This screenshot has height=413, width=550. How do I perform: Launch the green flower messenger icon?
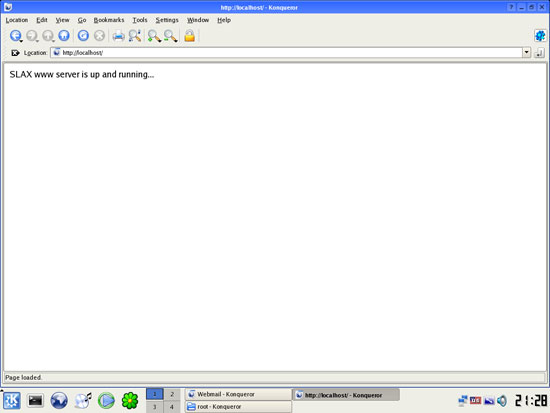click(x=130, y=400)
